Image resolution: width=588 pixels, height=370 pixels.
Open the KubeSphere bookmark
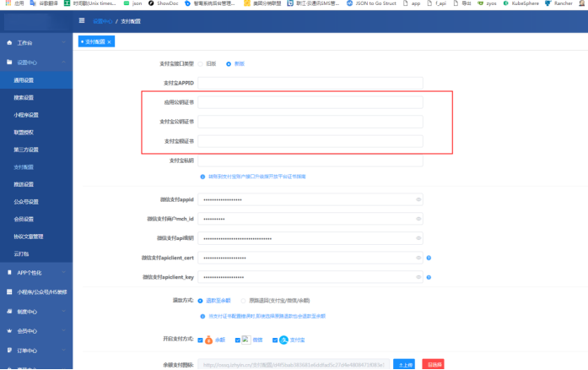(521, 3)
